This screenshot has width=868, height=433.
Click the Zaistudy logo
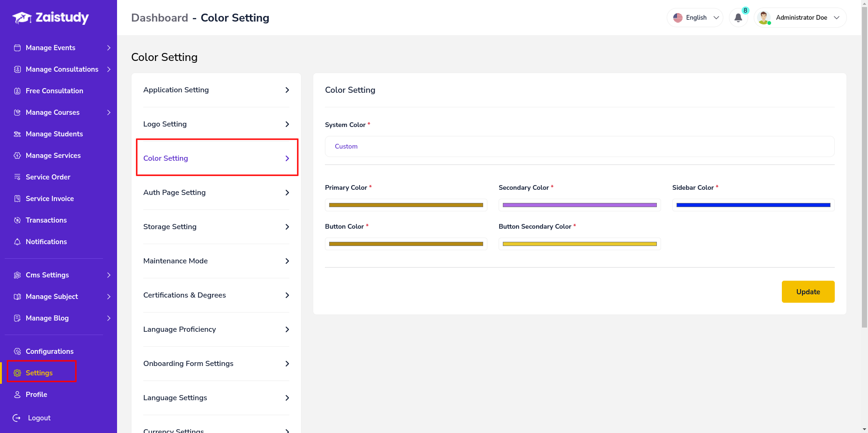click(51, 18)
